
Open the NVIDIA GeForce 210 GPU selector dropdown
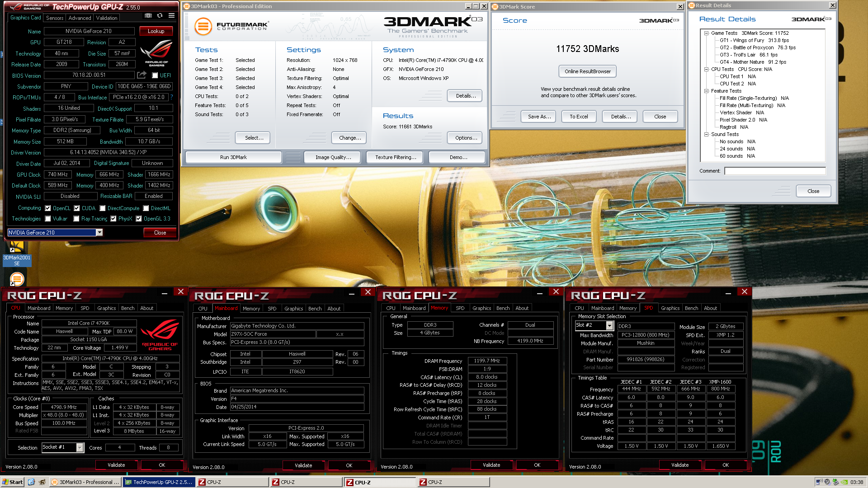tap(99, 232)
